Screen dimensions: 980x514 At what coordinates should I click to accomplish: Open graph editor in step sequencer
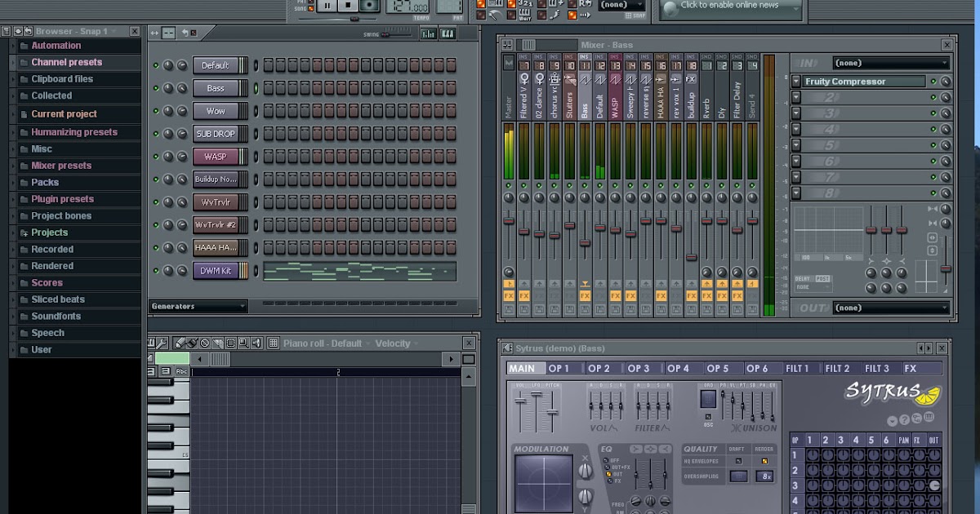tap(429, 33)
